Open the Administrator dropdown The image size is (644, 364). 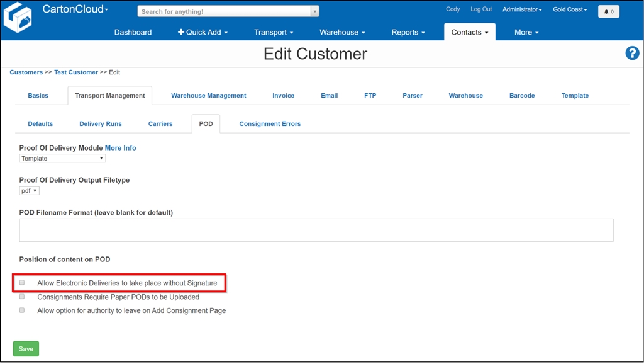coord(522,9)
